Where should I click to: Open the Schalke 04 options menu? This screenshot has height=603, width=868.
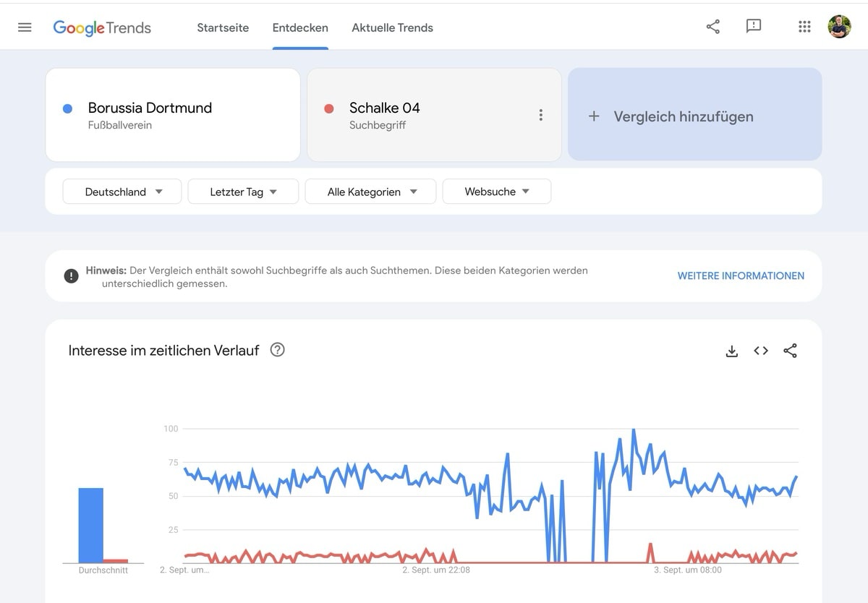(x=541, y=114)
